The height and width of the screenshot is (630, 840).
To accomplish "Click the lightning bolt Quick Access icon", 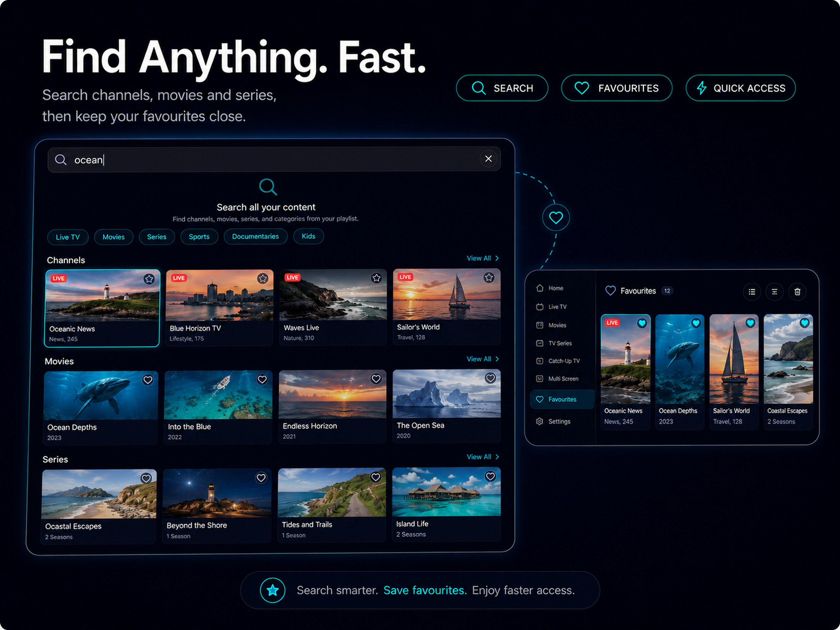I will 701,88.
